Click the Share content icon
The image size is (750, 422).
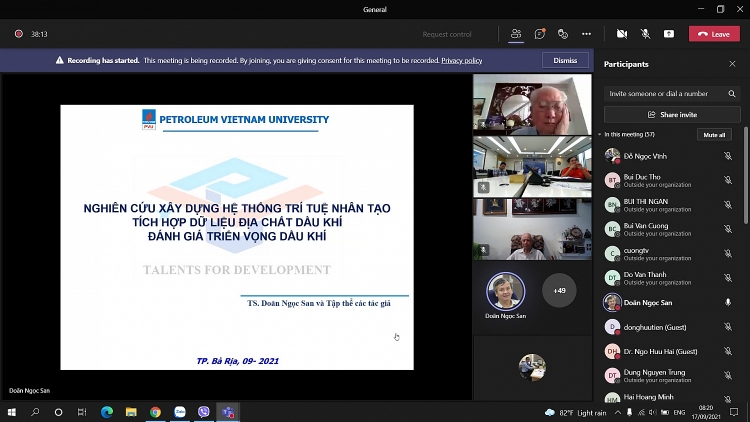[x=669, y=34]
